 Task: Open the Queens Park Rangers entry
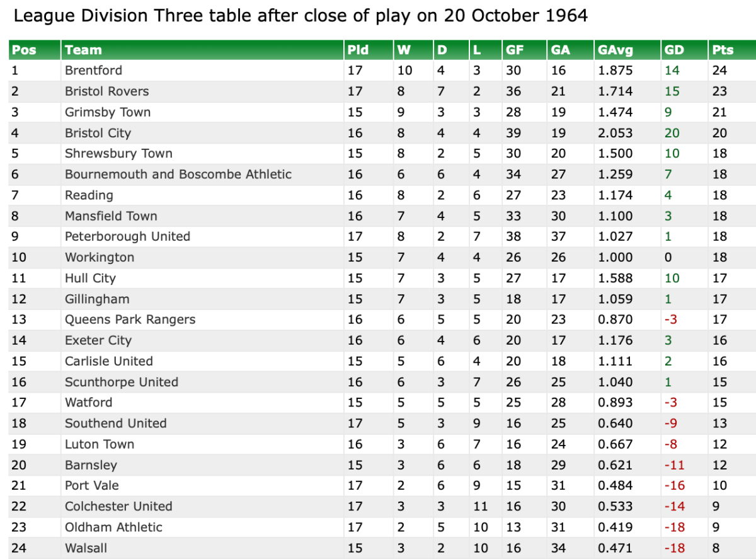click(130, 320)
